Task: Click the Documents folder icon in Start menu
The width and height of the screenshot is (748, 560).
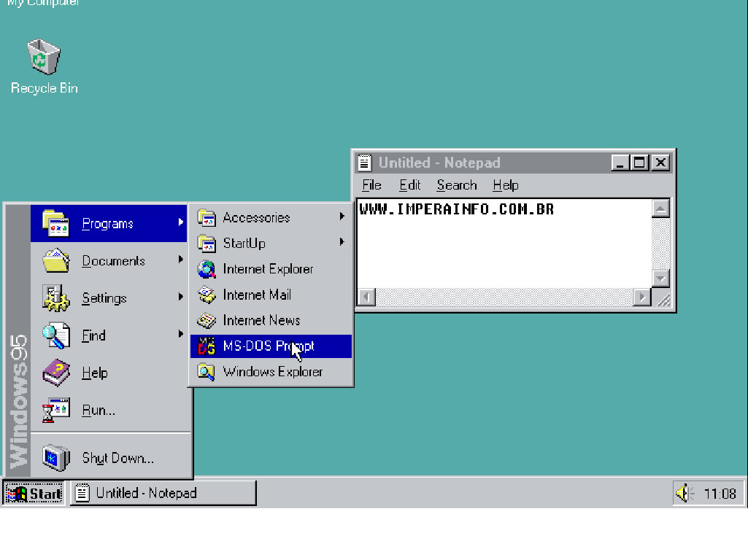Action: pyautogui.click(x=55, y=260)
